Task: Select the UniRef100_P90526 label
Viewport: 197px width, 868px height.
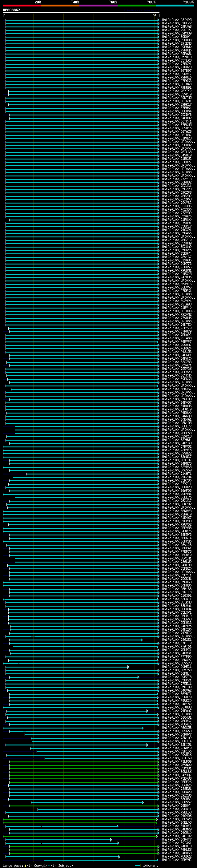Action: [177, 755]
